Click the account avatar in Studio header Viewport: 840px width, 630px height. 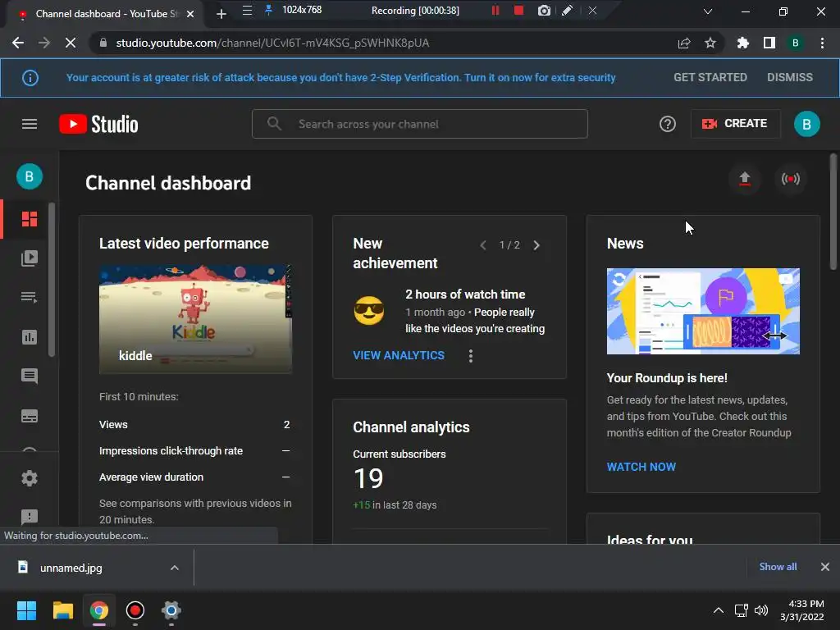point(806,125)
